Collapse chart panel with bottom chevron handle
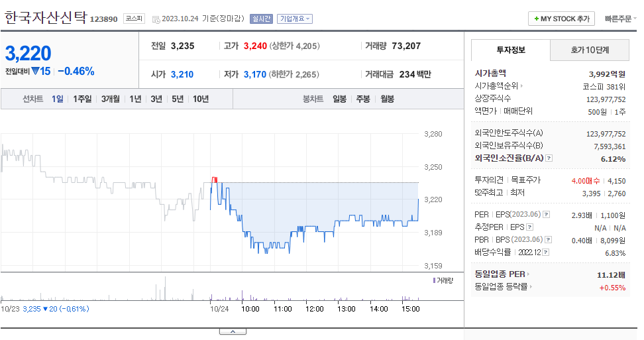Viewport: 644px width, 340px height. (233, 331)
